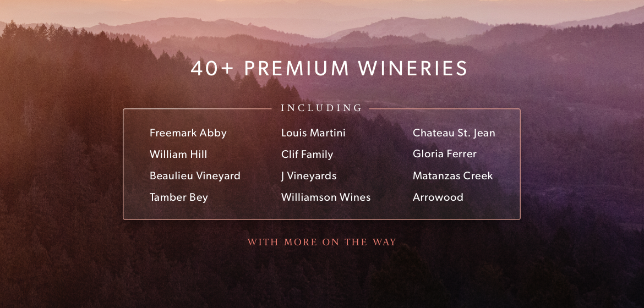644x308 pixels.
Task: Click the bordered winery list panel's bottom edge
Action: 321,219
